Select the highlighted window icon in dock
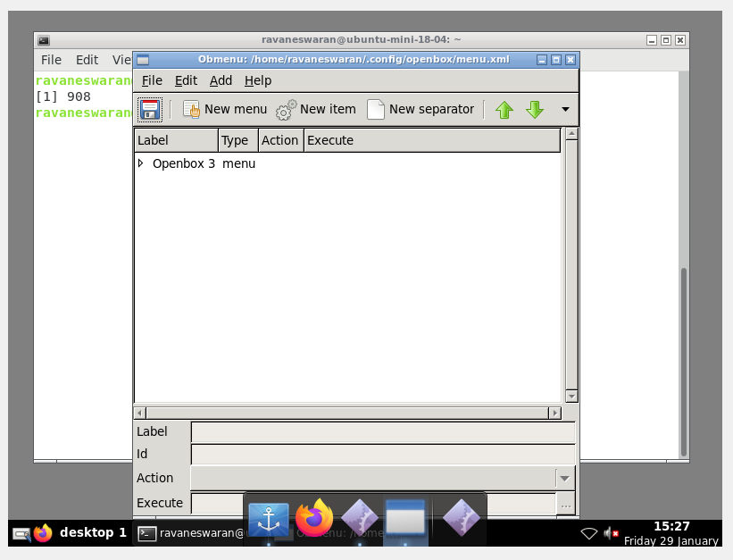 coord(405,518)
